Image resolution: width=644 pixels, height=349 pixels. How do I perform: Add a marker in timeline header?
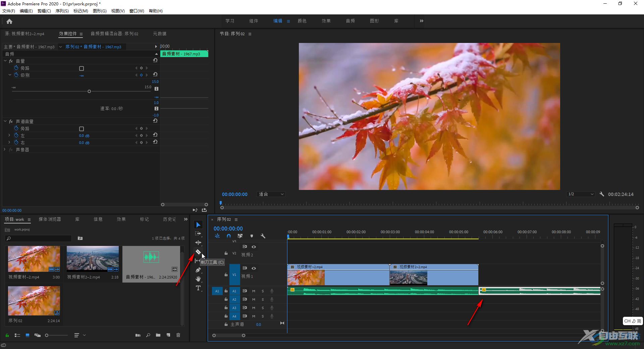coord(252,236)
